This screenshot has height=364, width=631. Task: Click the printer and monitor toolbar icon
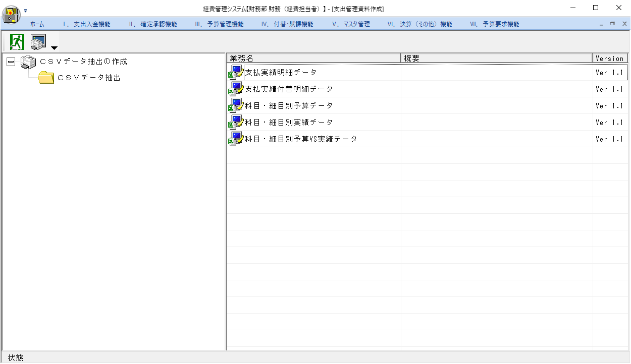pyautogui.click(x=38, y=42)
